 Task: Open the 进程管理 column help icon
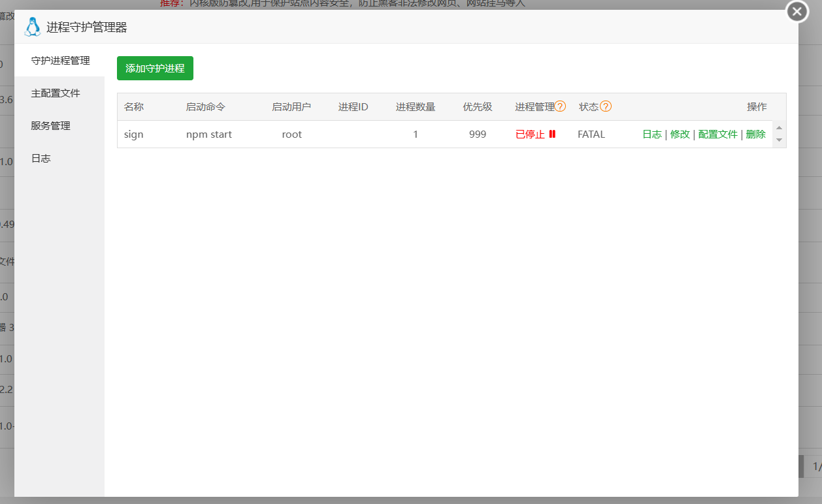click(561, 106)
